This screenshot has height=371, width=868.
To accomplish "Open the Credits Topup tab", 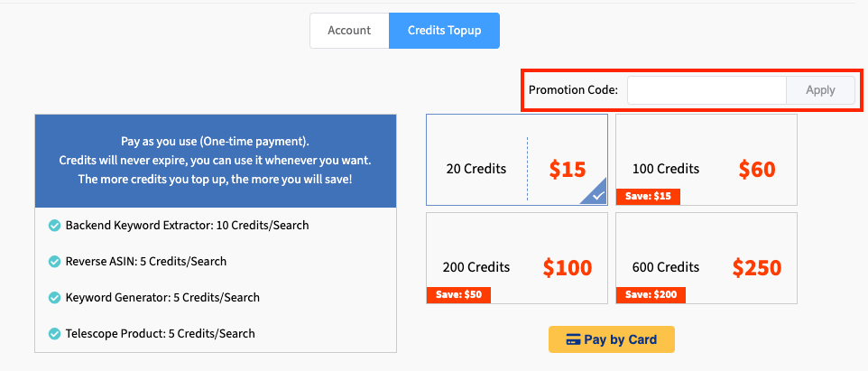I will pos(444,31).
